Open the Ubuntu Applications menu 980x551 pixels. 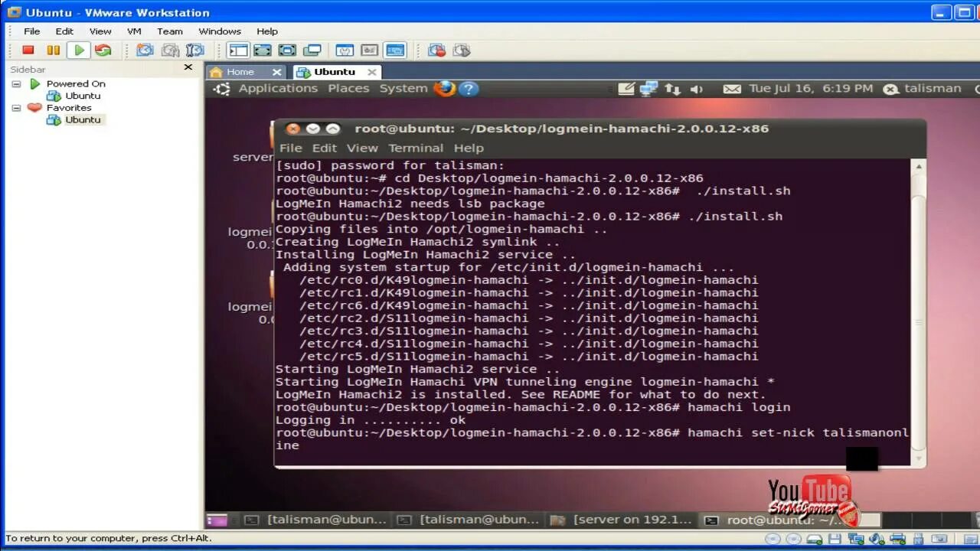click(x=278, y=89)
